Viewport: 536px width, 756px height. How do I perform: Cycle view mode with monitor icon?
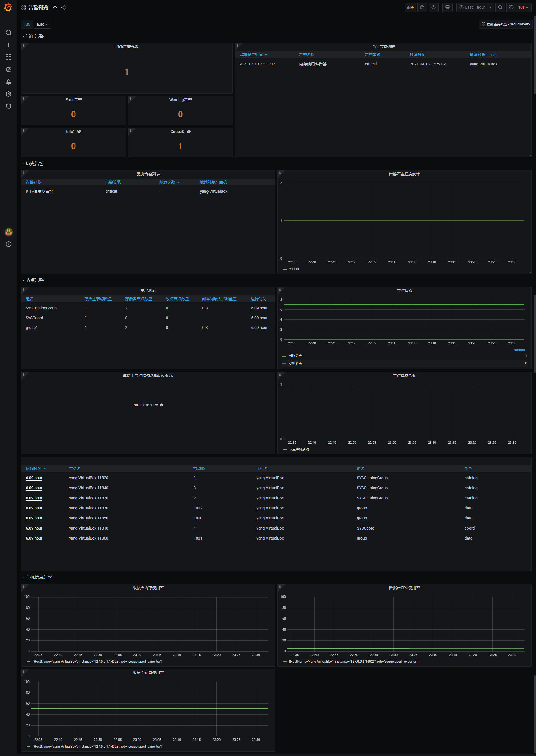[447, 7]
